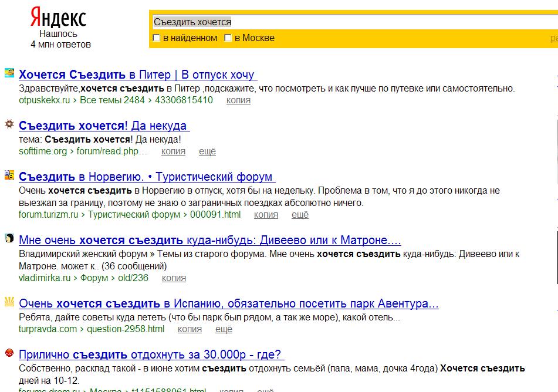Image resolution: width=558 pixels, height=392 pixels.
Task: Click 'Форум' breadcrumb under vladimirka.ru
Action: click(x=94, y=278)
